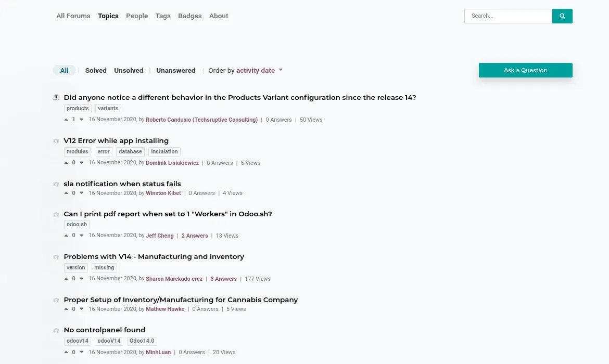Viewport: 609px width, 364px height.
Task: Show only Unanswered questions
Action: pyautogui.click(x=175, y=70)
